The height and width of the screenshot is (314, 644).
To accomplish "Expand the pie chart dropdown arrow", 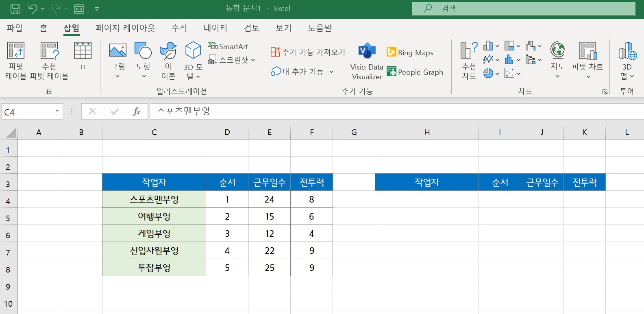I will point(497,74).
